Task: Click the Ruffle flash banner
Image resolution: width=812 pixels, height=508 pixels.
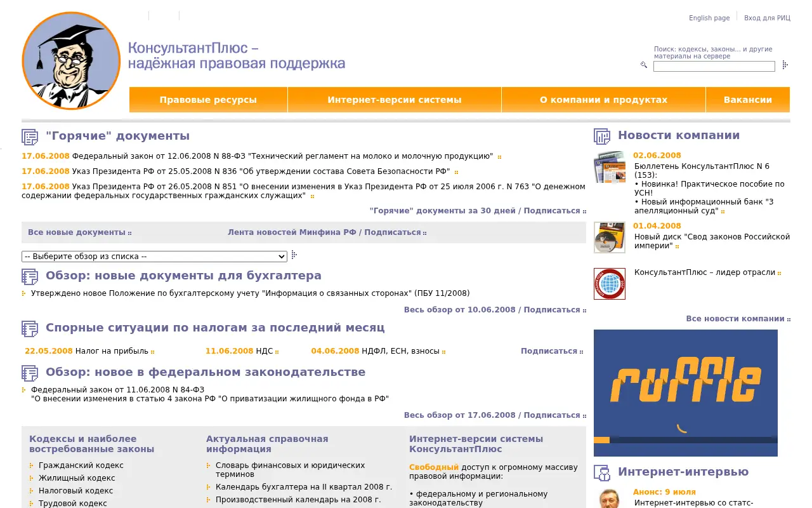Action: coord(686,392)
